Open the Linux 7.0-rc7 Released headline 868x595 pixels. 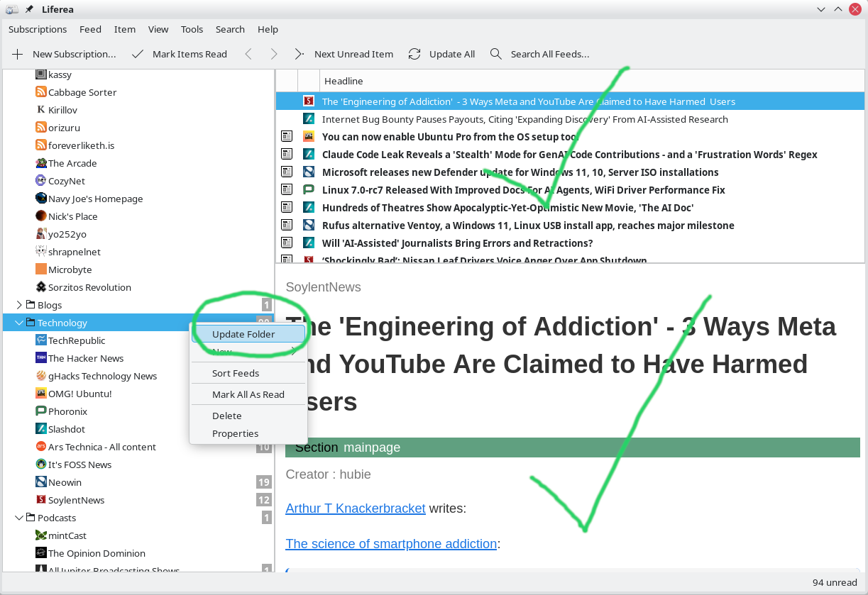(x=523, y=190)
